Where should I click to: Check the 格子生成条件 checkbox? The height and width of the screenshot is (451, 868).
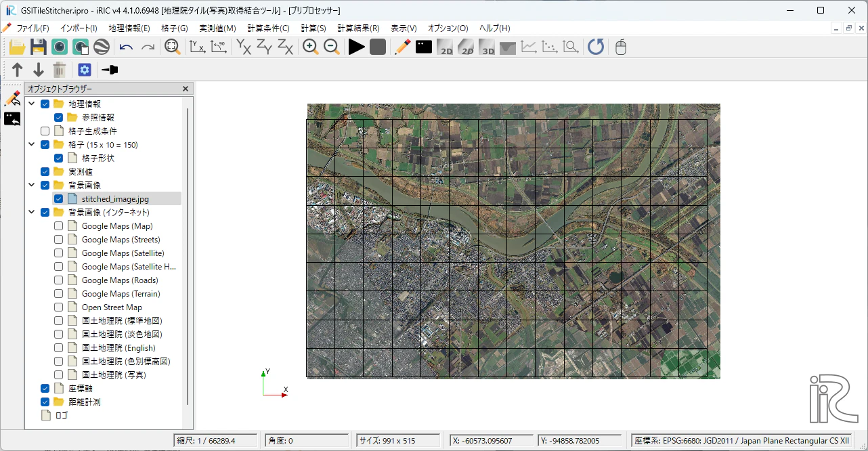tap(45, 131)
